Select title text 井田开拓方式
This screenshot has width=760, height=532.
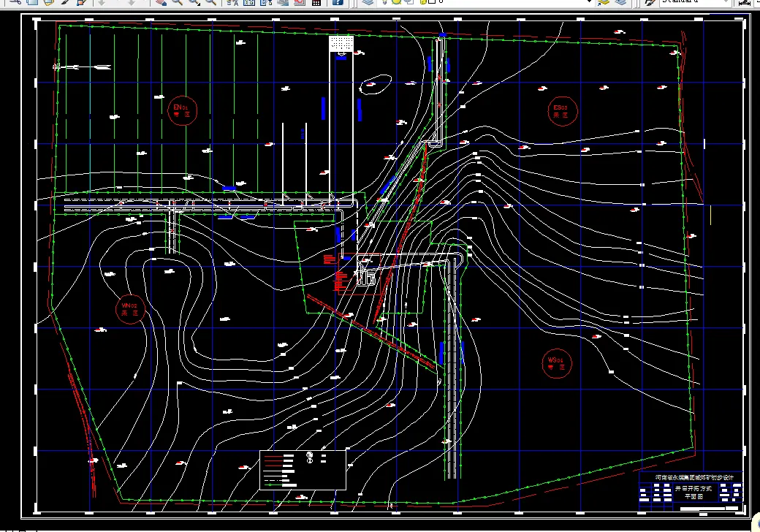693,488
